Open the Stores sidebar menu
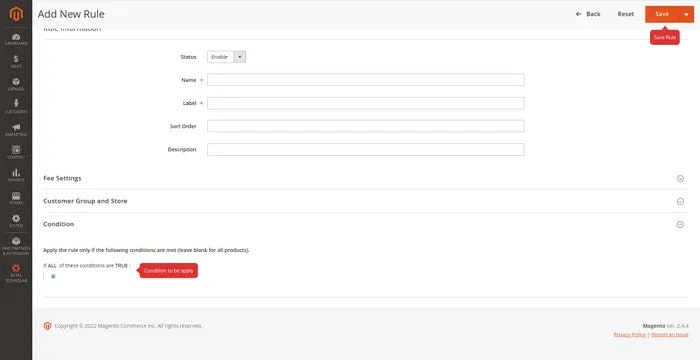700x360 pixels. point(16,198)
